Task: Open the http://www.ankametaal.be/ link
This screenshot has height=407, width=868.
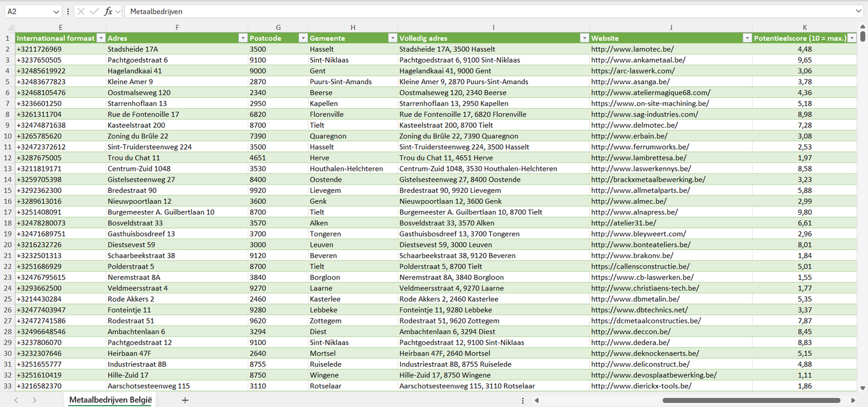Action: [638, 60]
